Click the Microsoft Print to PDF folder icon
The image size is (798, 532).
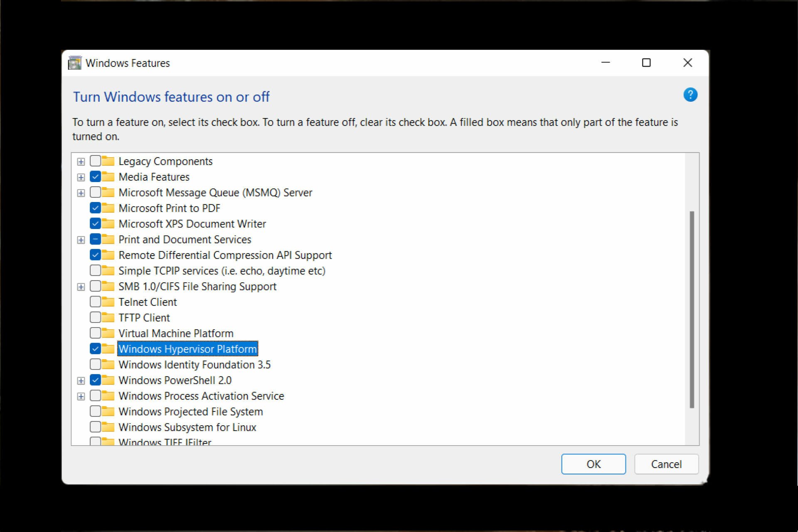coord(108,208)
